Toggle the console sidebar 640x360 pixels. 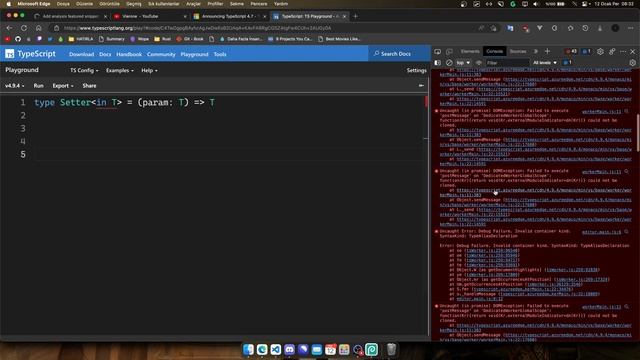point(438,63)
